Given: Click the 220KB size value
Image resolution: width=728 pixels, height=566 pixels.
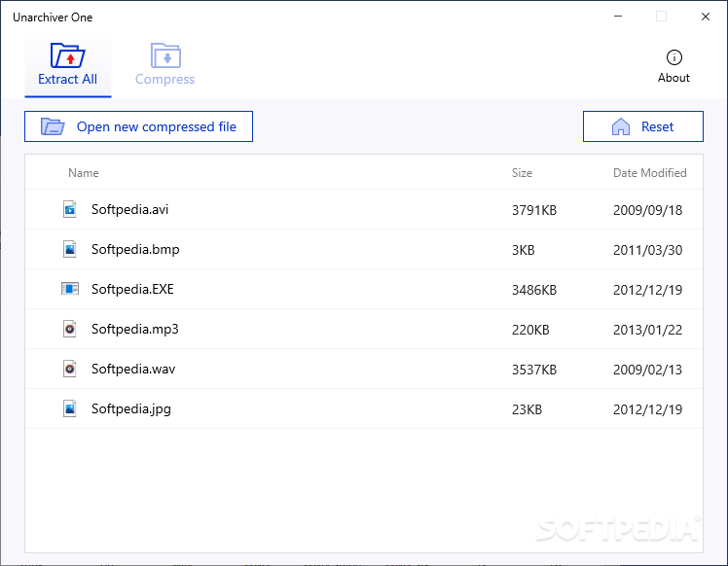Looking at the screenshot, I should [x=530, y=330].
